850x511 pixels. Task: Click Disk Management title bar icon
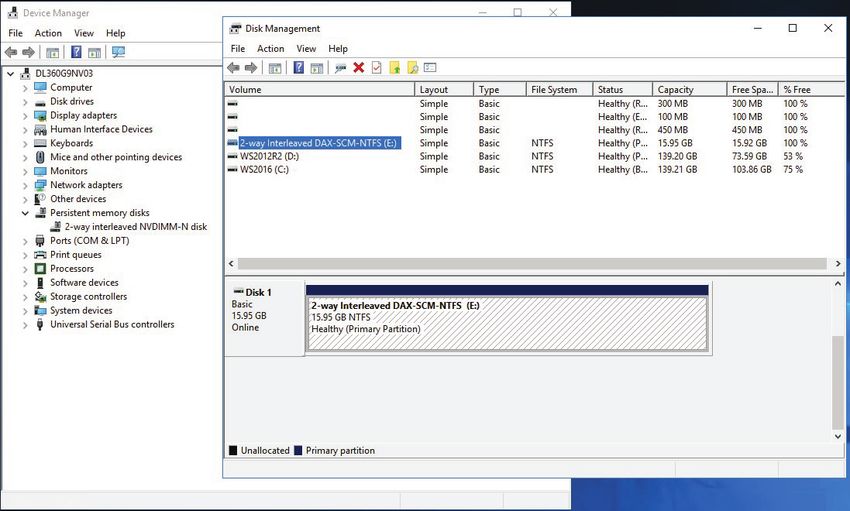(235, 28)
